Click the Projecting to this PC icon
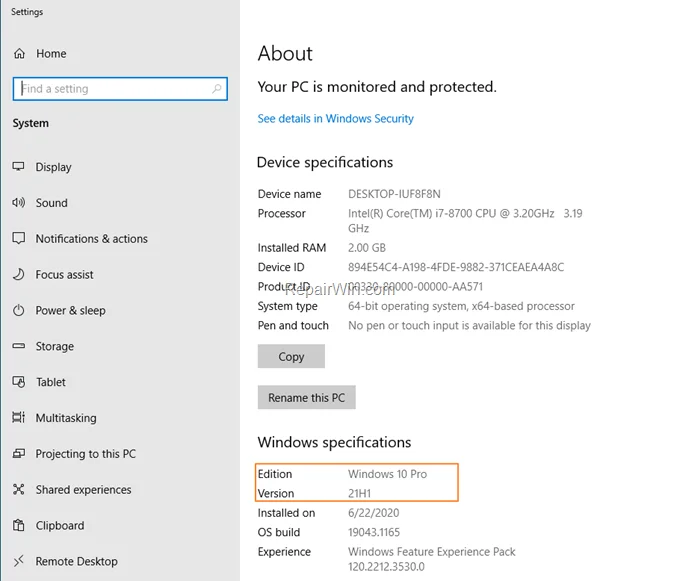680x581 pixels. click(x=19, y=454)
